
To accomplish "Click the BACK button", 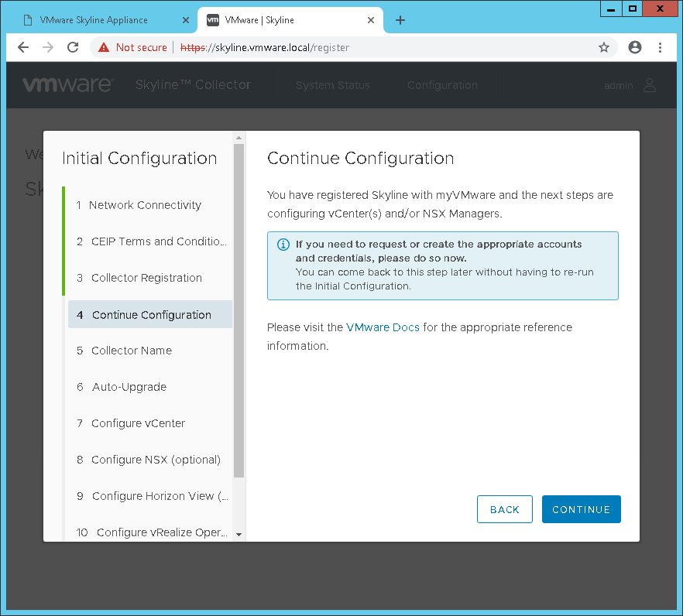I will [x=504, y=509].
